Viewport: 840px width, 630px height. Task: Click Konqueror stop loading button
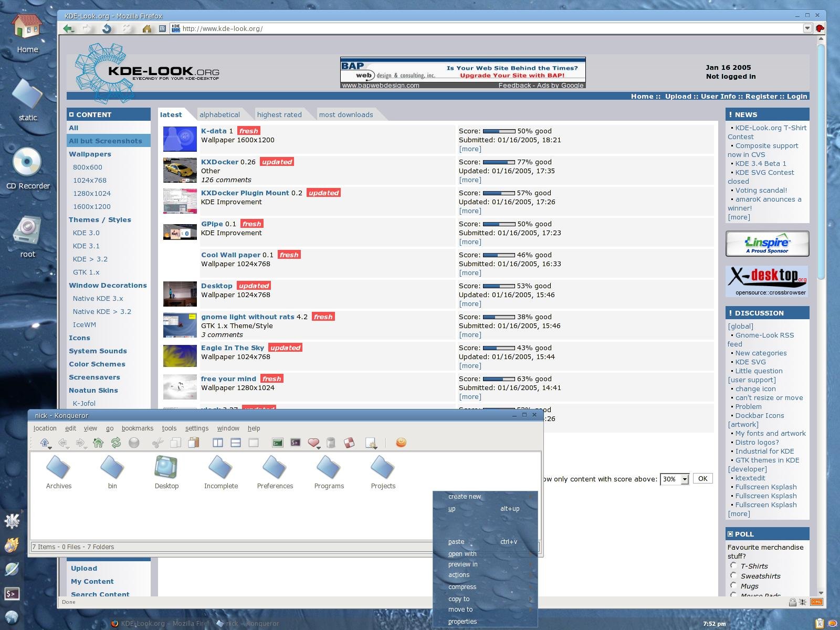(134, 443)
